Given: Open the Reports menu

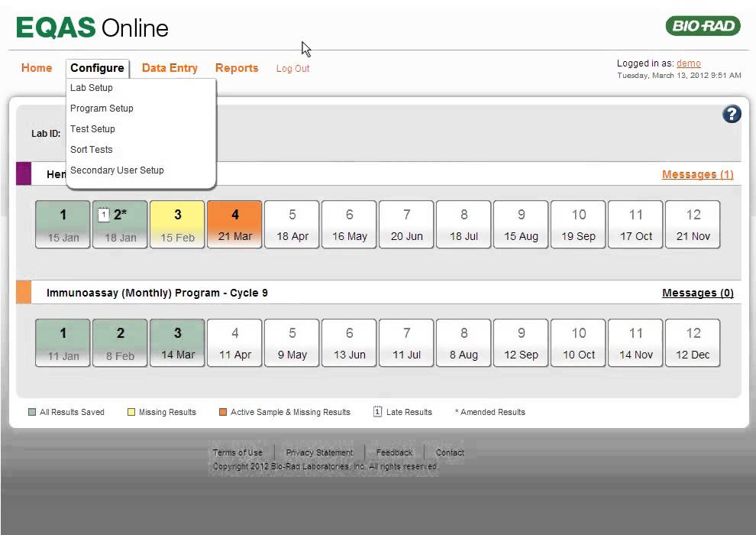Looking at the screenshot, I should click(x=237, y=68).
